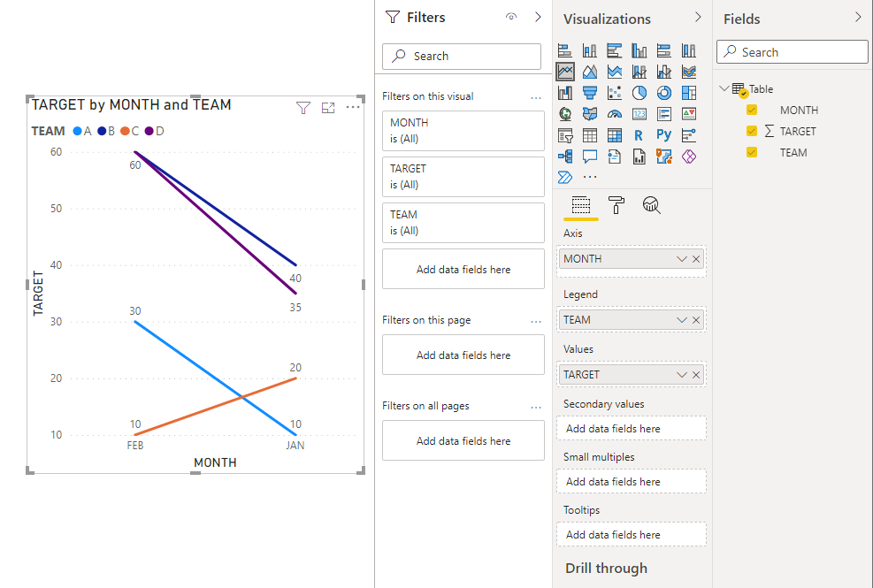Viewport: 873px width, 588px height.
Task: Select the pie chart visualization
Action: 639,93
